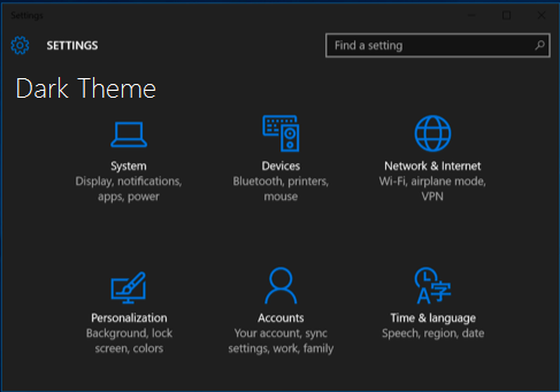The image size is (560, 392).
Task: Click the Settings gear icon
Action: click(x=20, y=45)
